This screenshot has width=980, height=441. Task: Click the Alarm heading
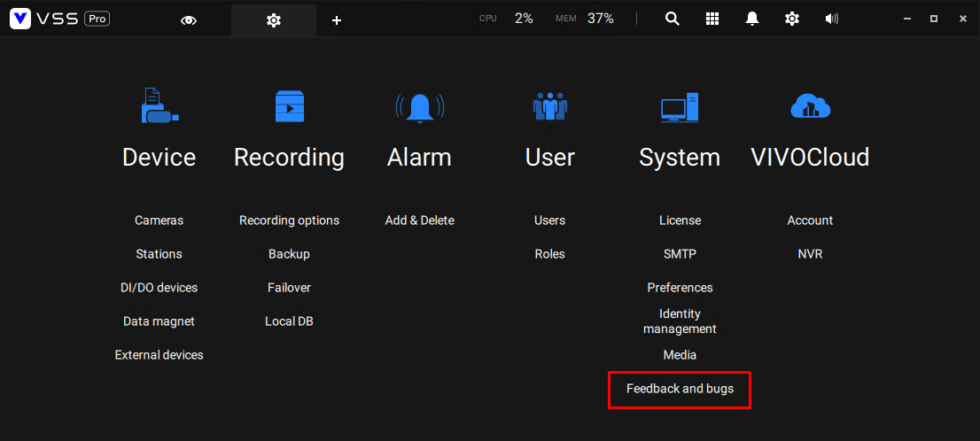click(419, 158)
